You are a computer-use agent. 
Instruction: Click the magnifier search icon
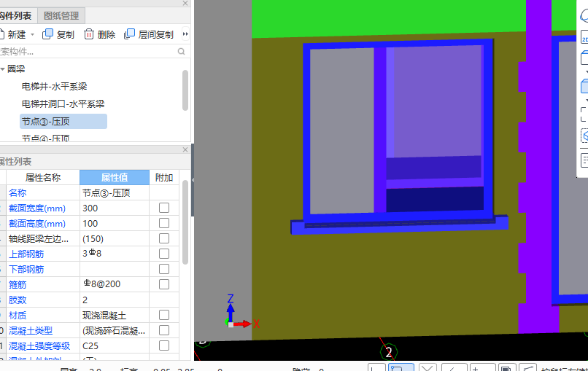[182, 51]
